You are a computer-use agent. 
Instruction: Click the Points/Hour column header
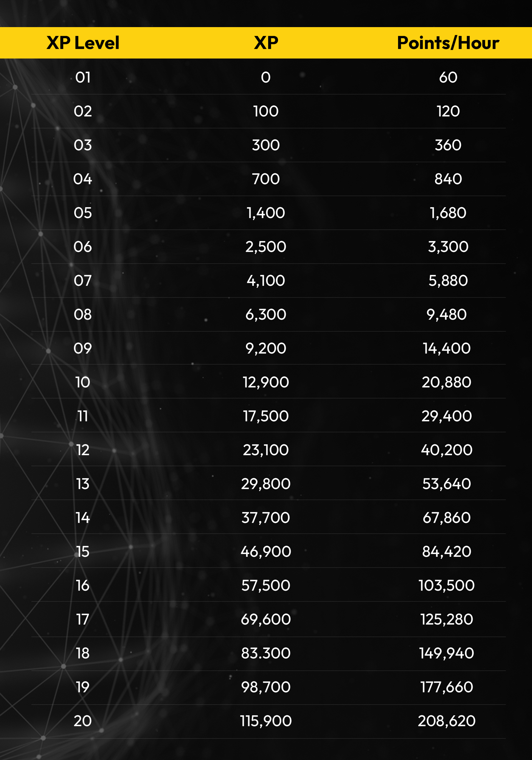(x=448, y=43)
